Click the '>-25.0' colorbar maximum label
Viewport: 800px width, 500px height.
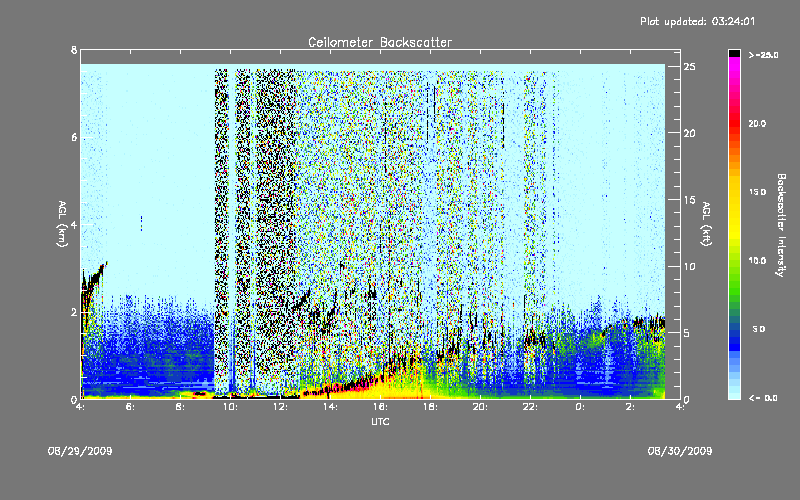[x=763, y=55]
